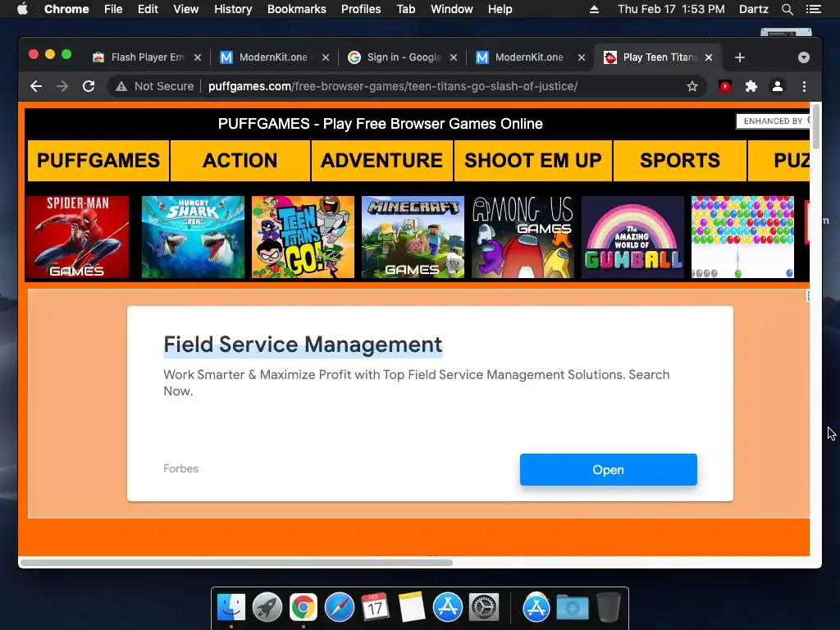The width and height of the screenshot is (840, 630).
Task: Open a new tab with the plus button
Action: [739, 57]
